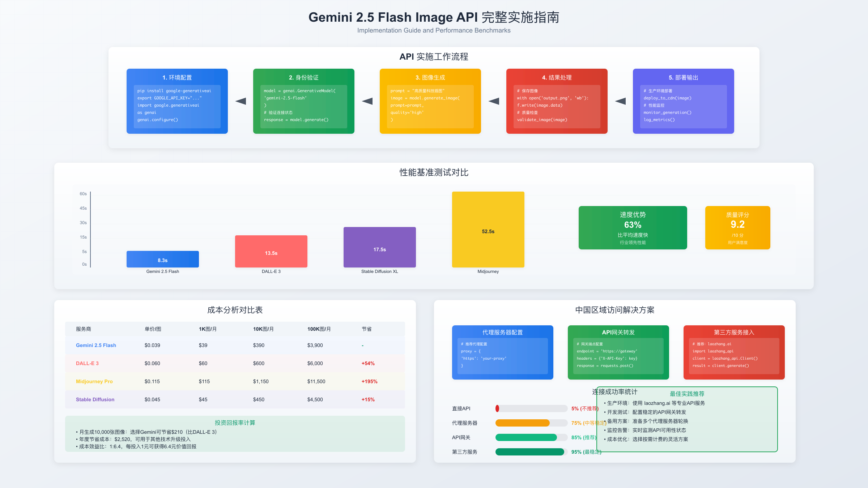Click the '速度优势 63%' green card
The image size is (868, 488).
pos(633,228)
